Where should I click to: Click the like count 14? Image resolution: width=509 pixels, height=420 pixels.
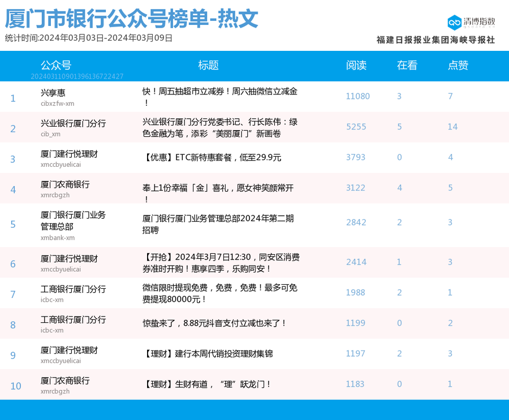452,127
